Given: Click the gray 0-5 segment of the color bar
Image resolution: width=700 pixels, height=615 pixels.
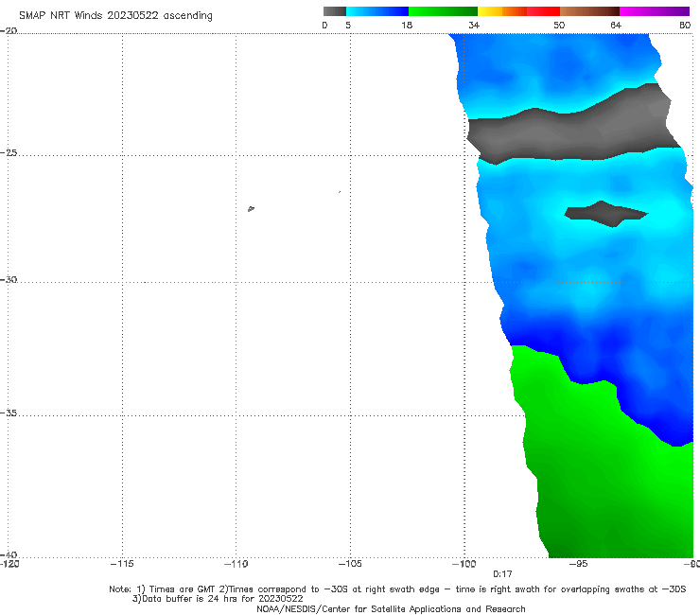Looking at the screenshot, I should pyautogui.click(x=334, y=11).
